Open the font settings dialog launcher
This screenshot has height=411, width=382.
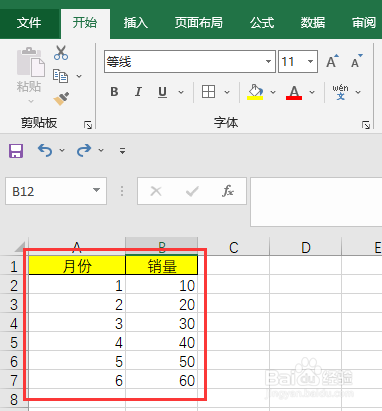tap(366, 125)
